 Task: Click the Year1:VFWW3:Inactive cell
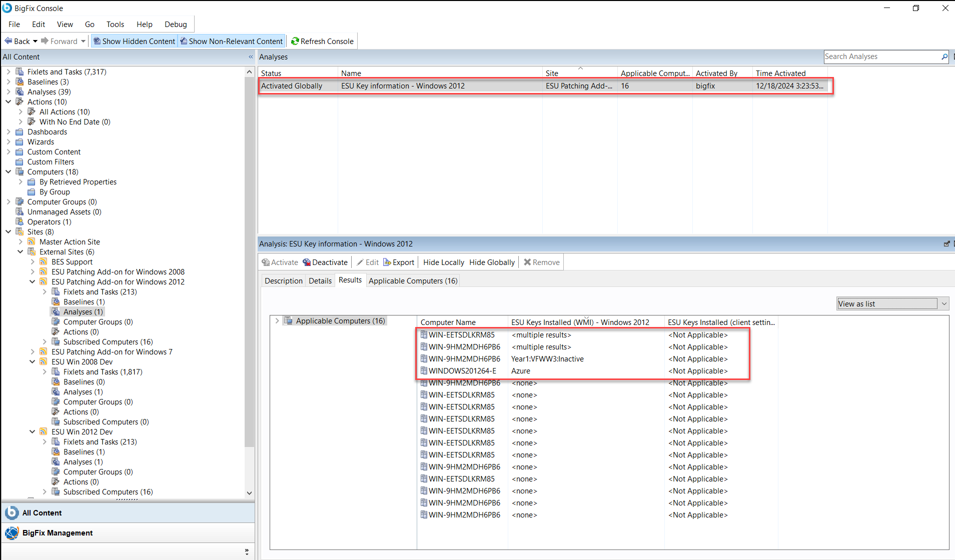click(x=547, y=359)
